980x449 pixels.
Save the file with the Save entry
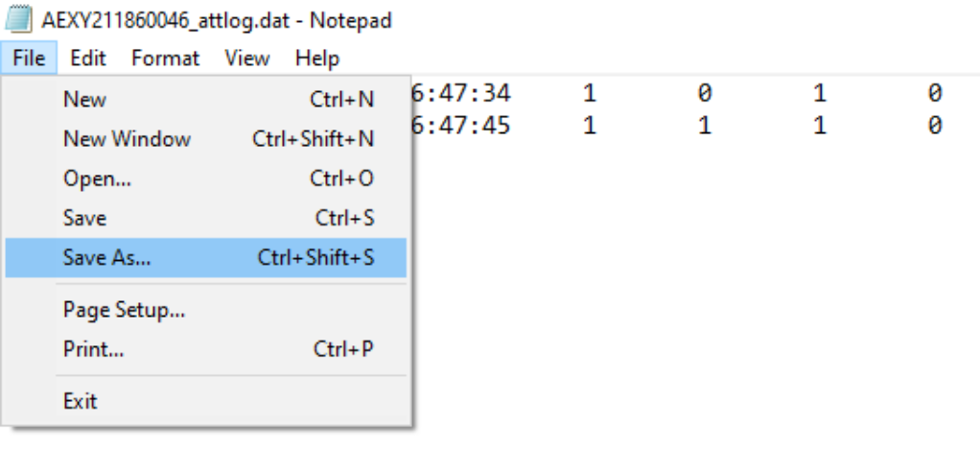(84, 218)
